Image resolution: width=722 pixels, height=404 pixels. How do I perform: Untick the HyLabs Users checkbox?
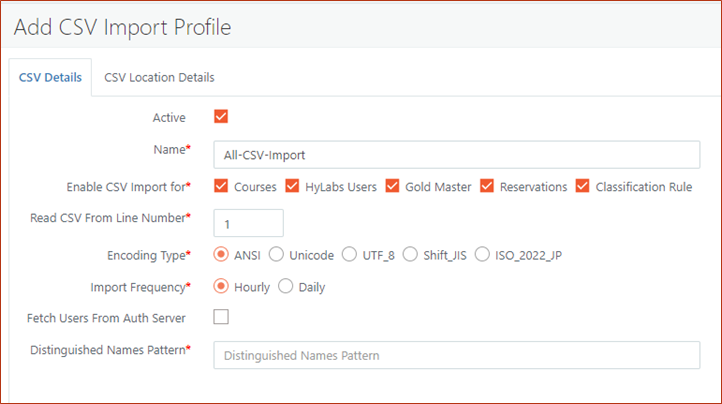point(293,186)
